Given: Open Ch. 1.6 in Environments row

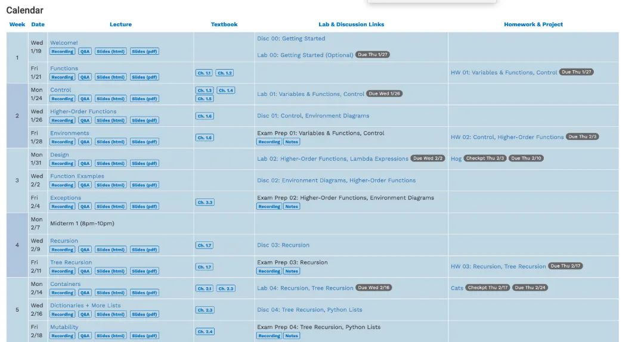Looking at the screenshot, I should click(205, 138).
